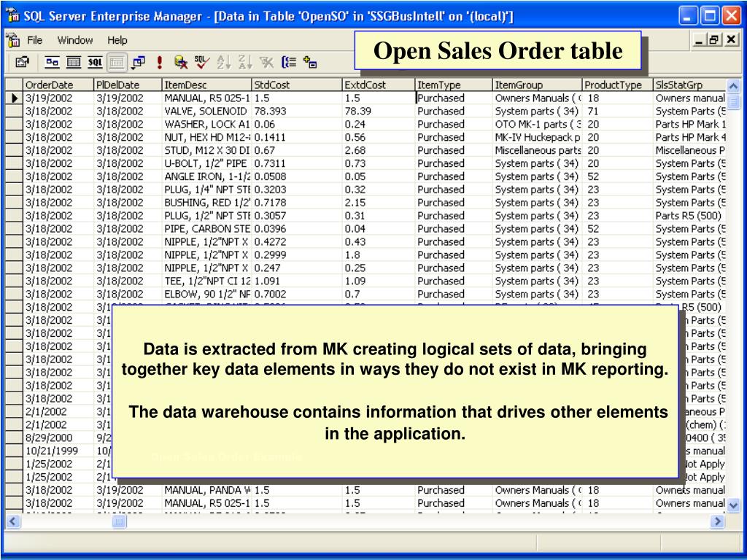Viewport: 747px width, 560px height.
Task: Select the ItemDesc column header
Action: click(206, 85)
